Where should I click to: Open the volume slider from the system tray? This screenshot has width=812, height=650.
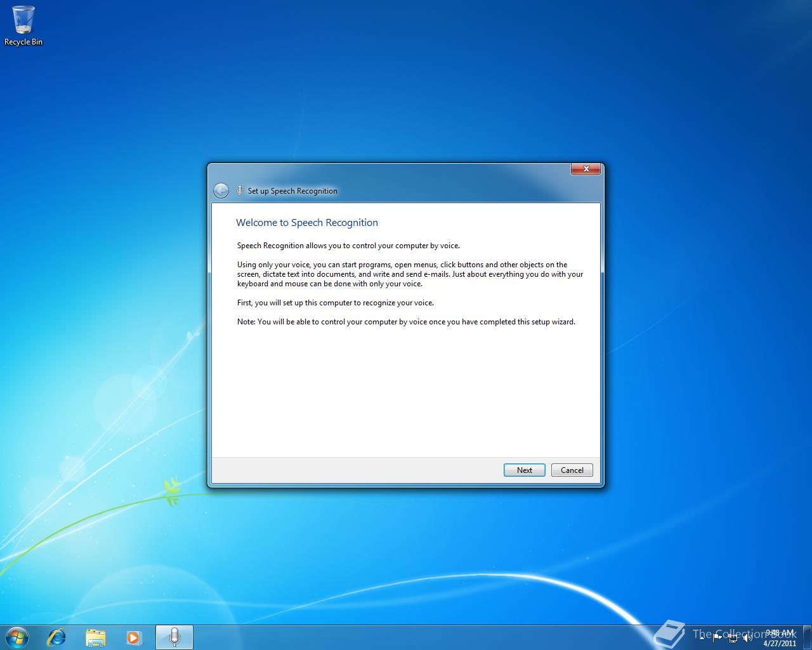click(x=748, y=638)
